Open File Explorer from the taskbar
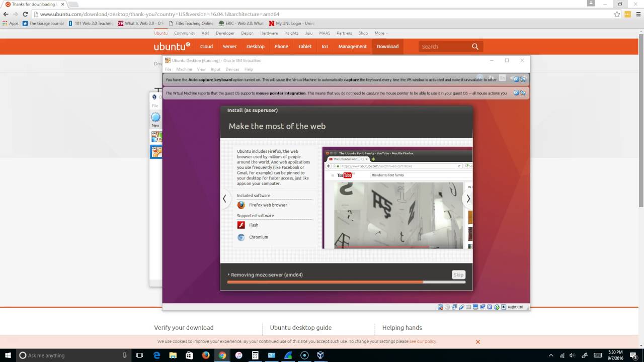Image resolution: width=644 pixels, height=362 pixels. coord(173,355)
